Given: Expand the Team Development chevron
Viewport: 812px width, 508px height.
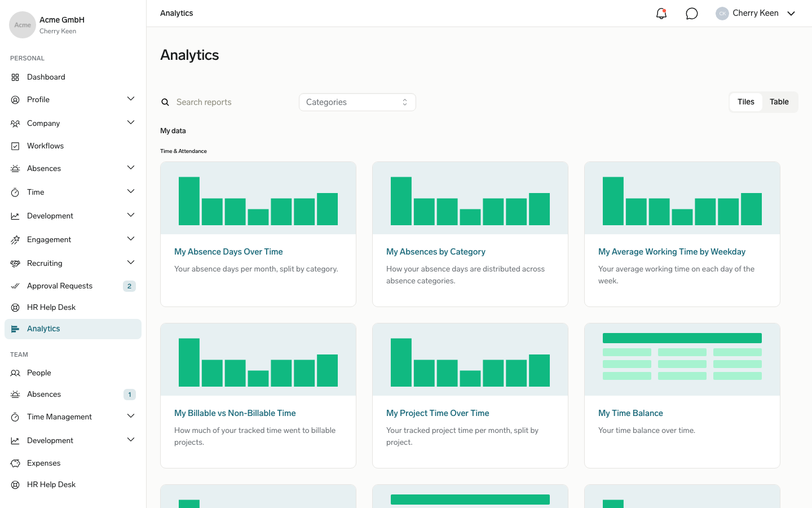Looking at the screenshot, I should [131, 440].
